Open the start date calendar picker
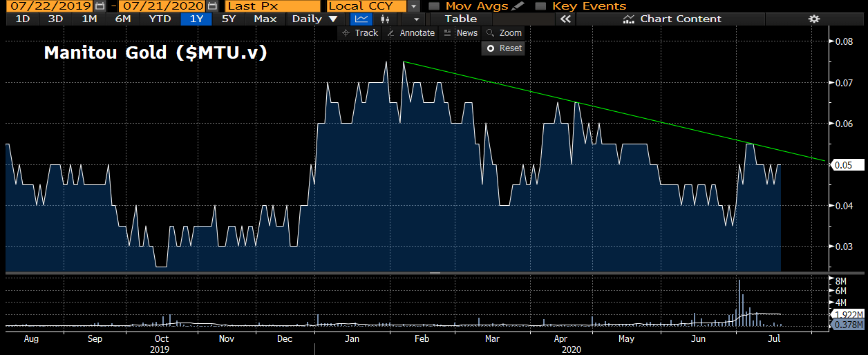Viewport: 868px width, 355px height. (x=101, y=6)
